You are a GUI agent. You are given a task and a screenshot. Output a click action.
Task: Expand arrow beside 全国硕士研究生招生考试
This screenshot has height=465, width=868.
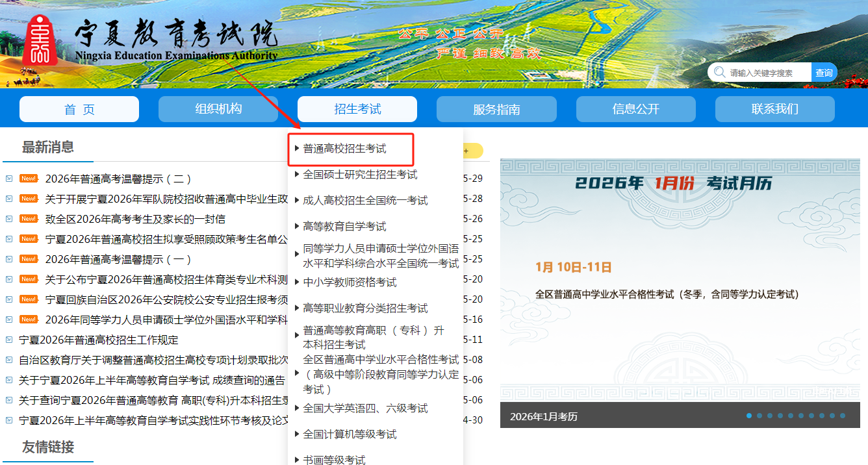(297, 174)
